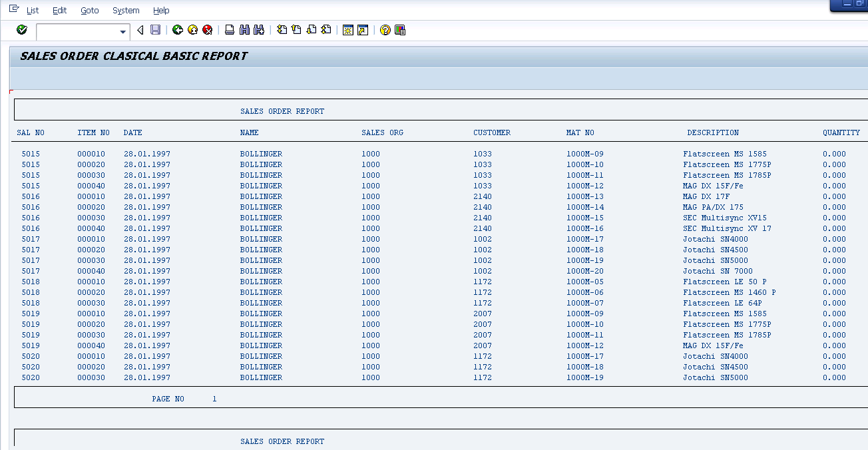Navigate back using the green arrow icon
Image resolution: width=868 pixels, height=450 pixels.
click(x=177, y=30)
